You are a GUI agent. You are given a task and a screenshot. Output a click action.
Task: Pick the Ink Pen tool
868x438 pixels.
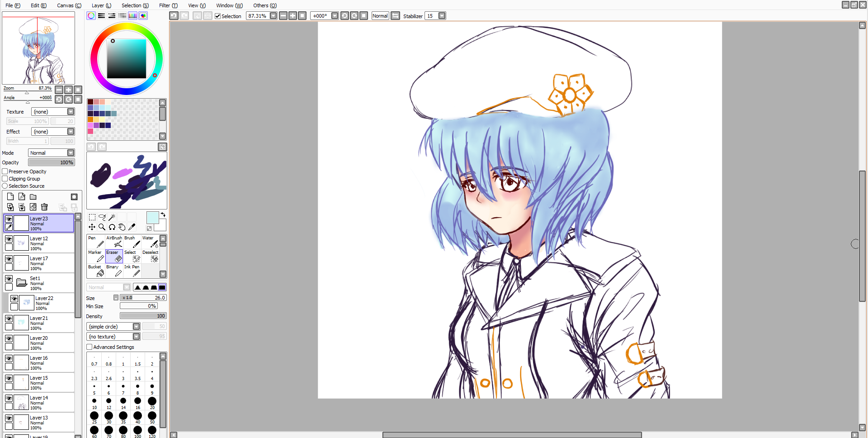(x=132, y=271)
